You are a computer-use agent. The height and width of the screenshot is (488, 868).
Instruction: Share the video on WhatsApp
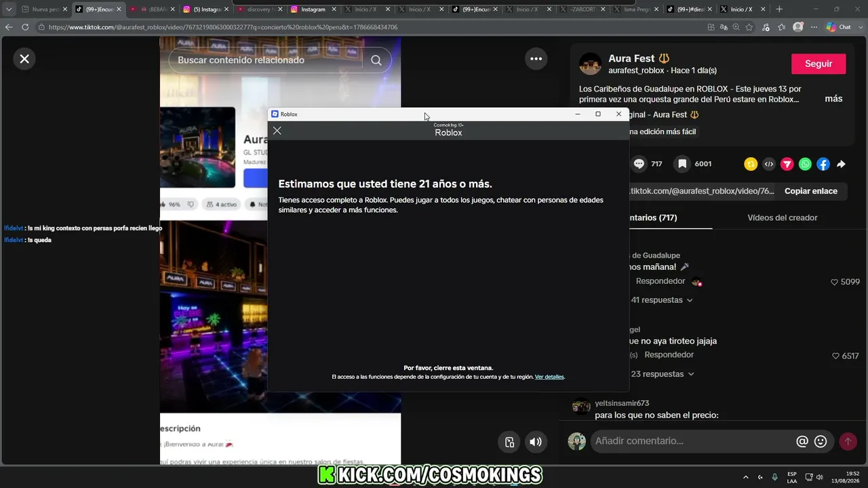[x=805, y=164]
